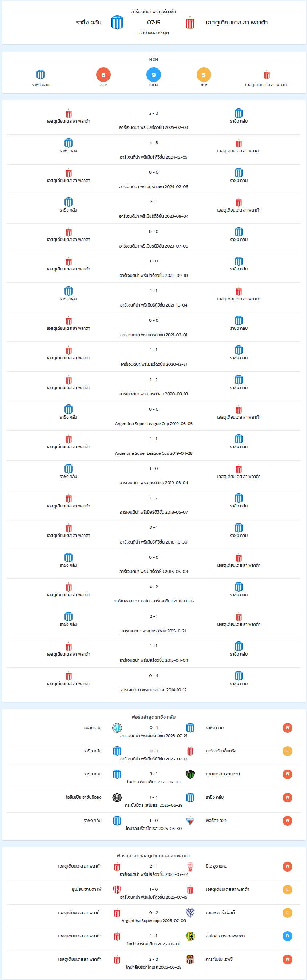The image size is (307, 980).
Task: Click the Aldosivi team logo
Action: (x=190, y=936)
